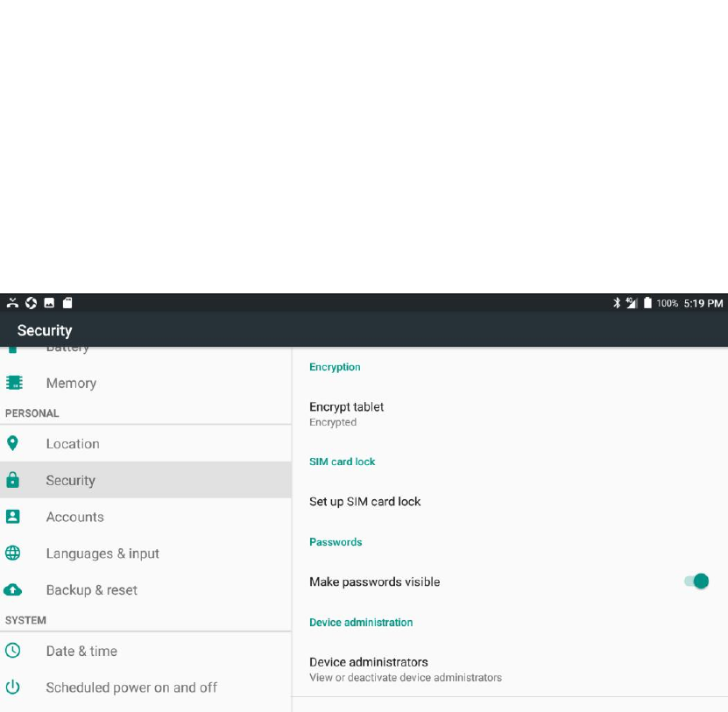The height and width of the screenshot is (712, 728).
Task: Open Languages & input settings
Action: click(145, 553)
